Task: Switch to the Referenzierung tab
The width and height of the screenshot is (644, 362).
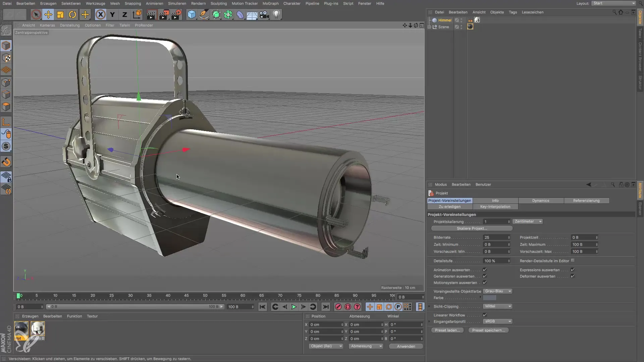Action: tap(586, 200)
